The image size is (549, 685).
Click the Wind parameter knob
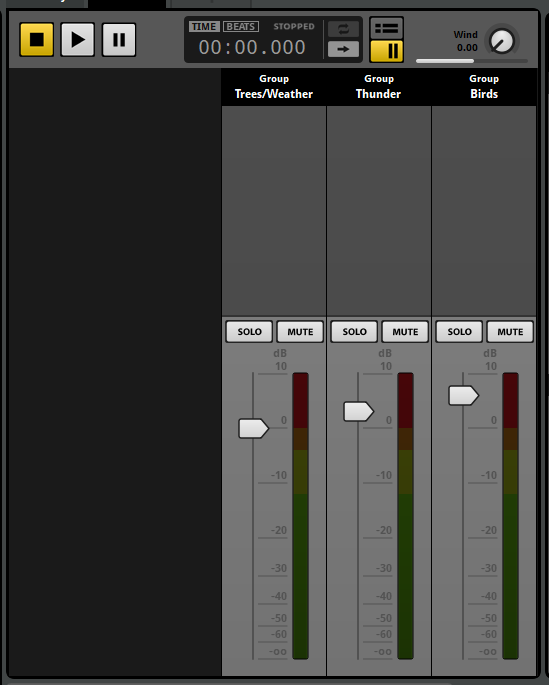(502, 41)
